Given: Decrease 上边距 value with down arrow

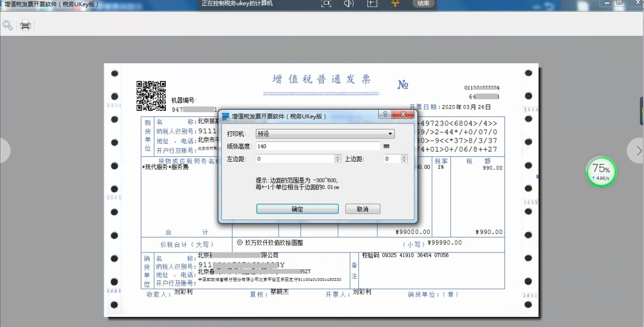Looking at the screenshot, I should click(x=405, y=161).
